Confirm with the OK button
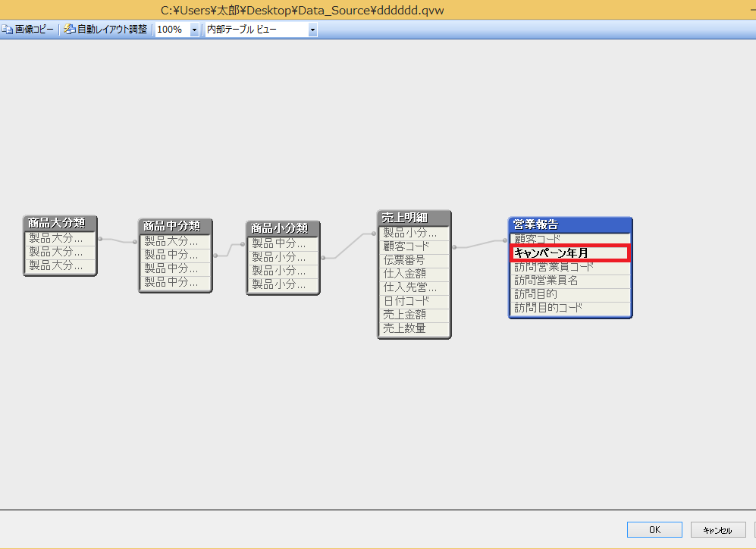 654,530
